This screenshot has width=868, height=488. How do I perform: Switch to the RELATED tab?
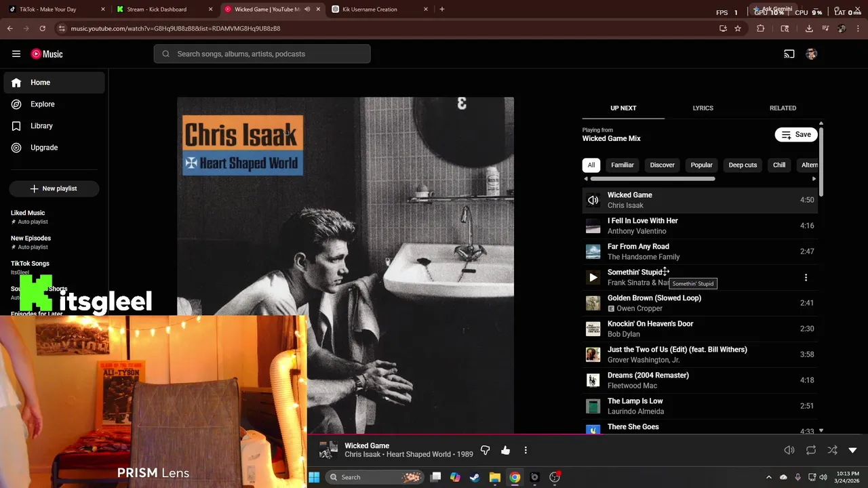point(783,108)
